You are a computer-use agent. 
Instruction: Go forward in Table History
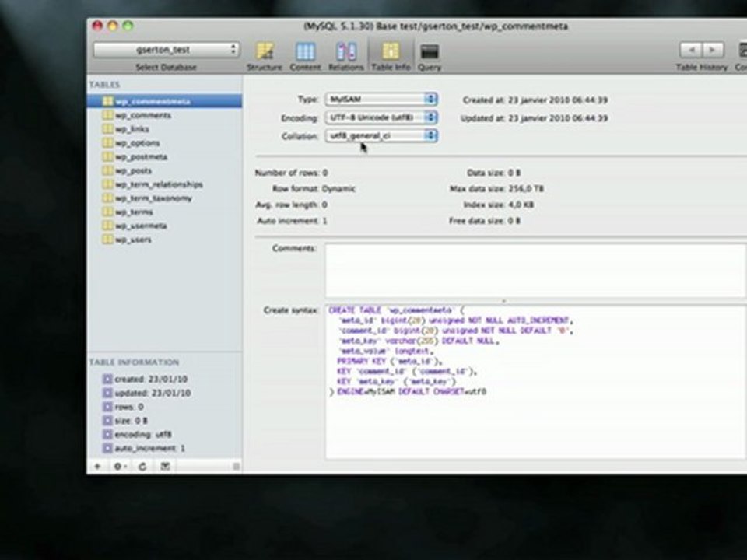tap(713, 50)
